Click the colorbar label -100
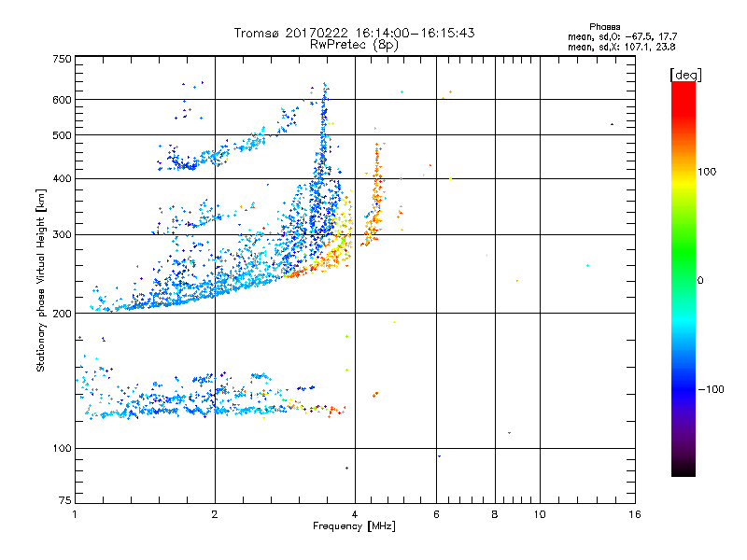 [712, 389]
